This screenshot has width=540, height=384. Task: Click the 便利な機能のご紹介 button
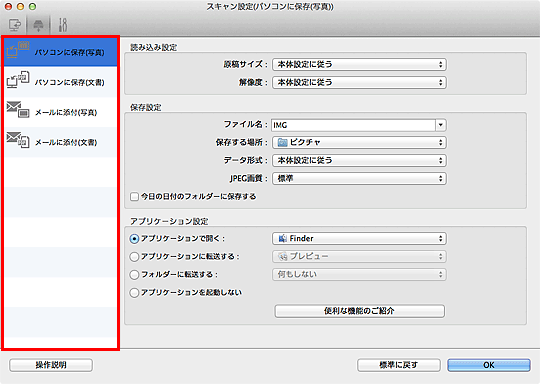tap(360, 311)
